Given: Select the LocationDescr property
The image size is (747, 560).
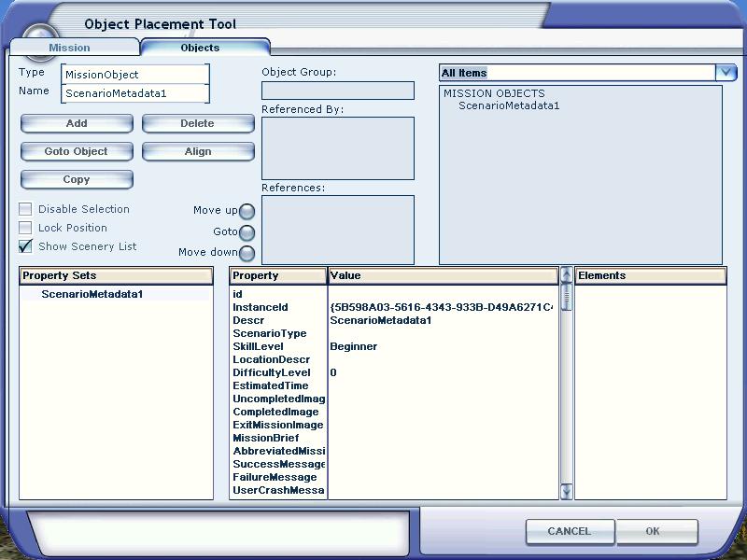Looking at the screenshot, I should 272,359.
